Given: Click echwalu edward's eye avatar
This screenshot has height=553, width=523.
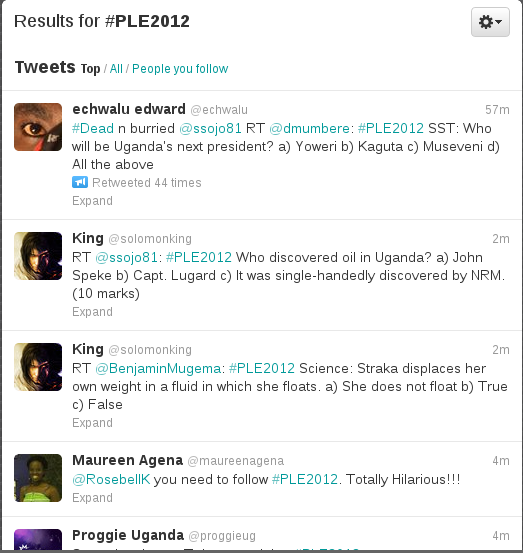Looking at the screenshot, I should coord(38,127).
